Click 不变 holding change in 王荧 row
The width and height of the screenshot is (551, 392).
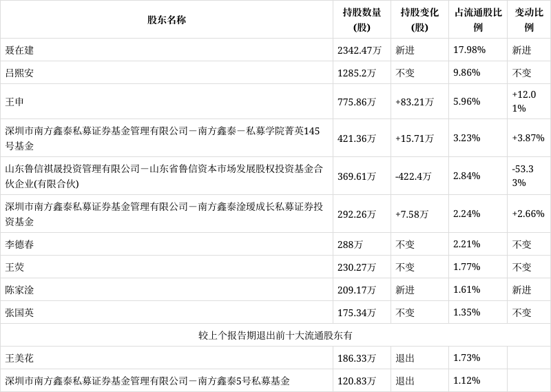pyautogui.click(x=405, y=267)
